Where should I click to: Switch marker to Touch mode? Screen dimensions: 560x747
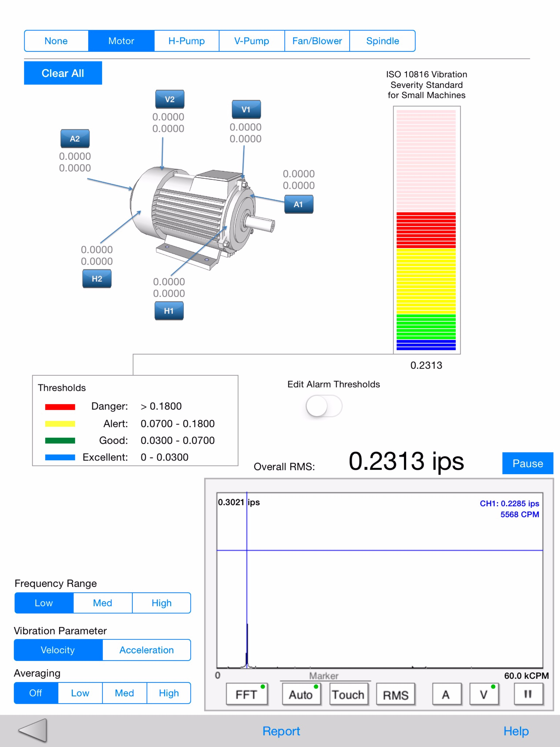(x=348, y=694)
